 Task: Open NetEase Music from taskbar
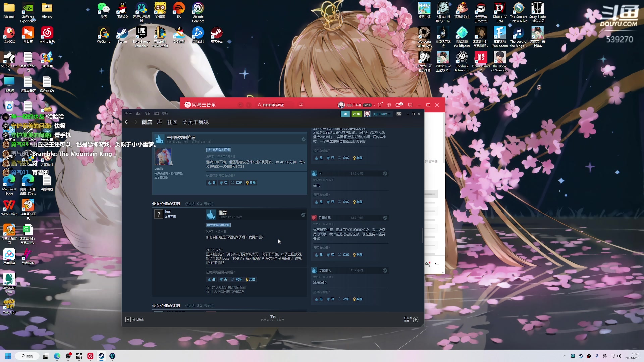[x=90, y=356]
